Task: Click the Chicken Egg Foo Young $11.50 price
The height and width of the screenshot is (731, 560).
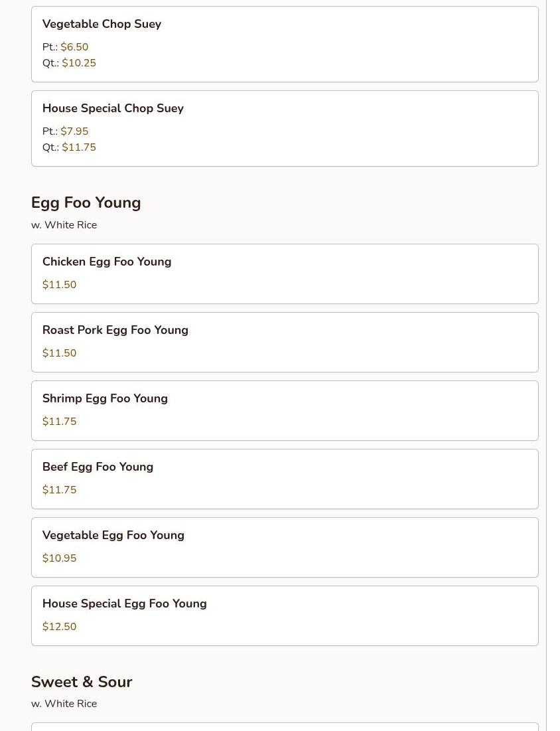Action: tap(59, 284)
